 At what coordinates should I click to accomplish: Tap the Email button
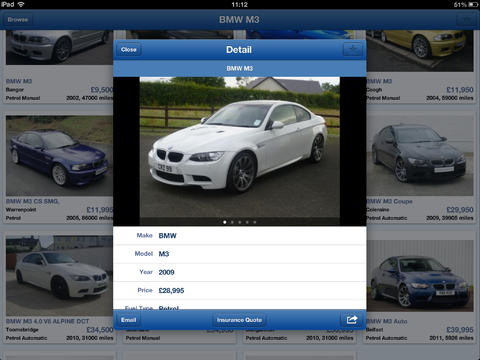click(x=128, y=320)
